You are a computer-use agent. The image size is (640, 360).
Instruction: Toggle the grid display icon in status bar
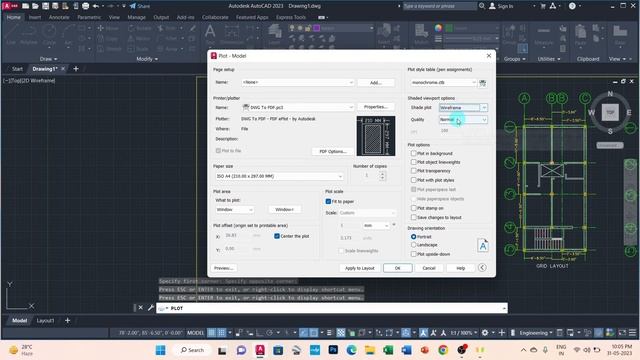[212, 333]
